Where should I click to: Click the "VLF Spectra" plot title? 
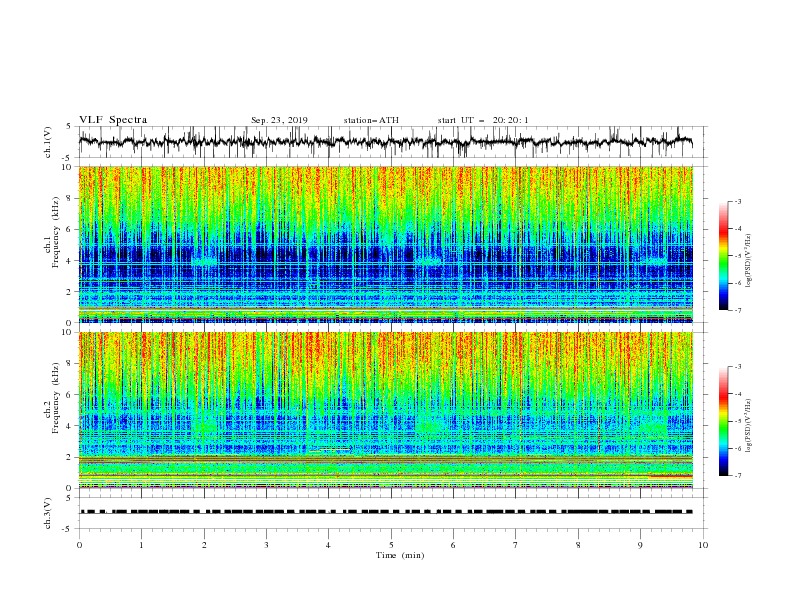coord(113,120)
